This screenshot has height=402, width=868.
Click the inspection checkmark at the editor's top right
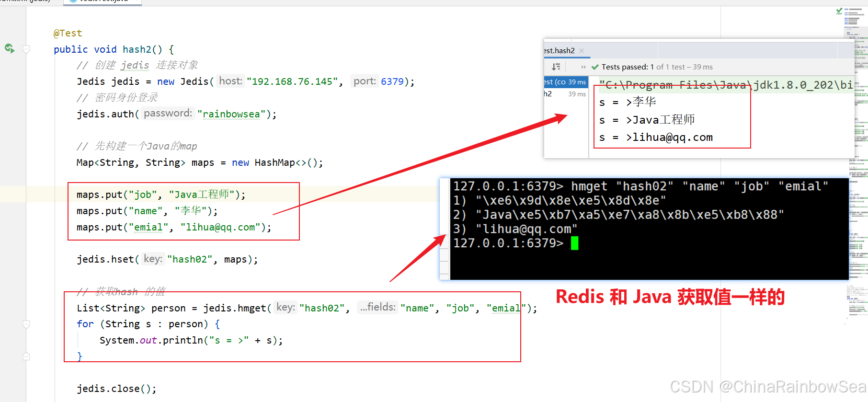click(839, 11)
